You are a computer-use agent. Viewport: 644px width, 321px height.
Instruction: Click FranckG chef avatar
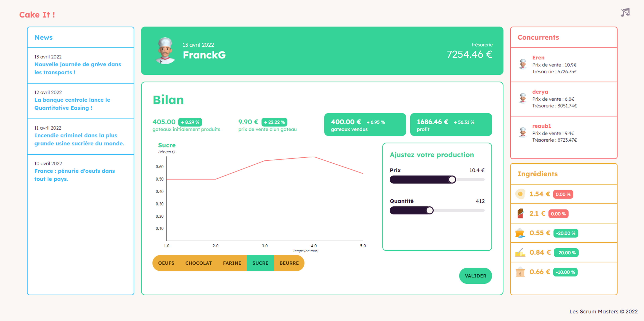tap(165, 51)
